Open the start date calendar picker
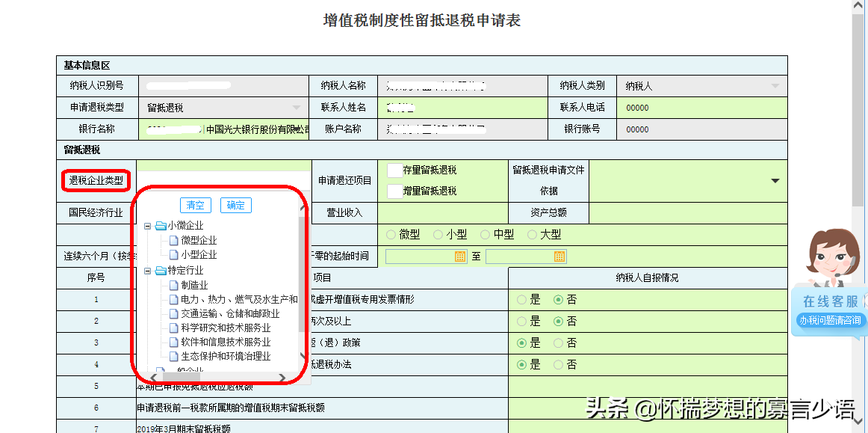The width and height of the screenshot is (868, 433). click(460, 257)
